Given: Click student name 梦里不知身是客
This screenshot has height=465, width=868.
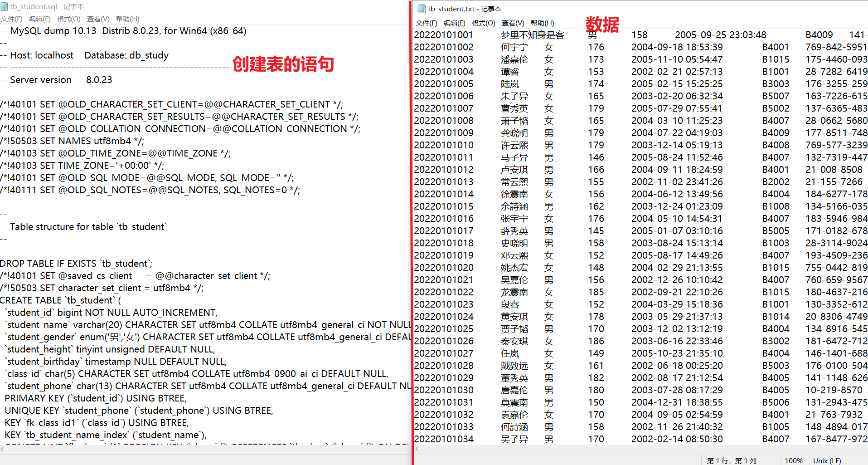Looking at the screenshot, I should click(533, 35).
